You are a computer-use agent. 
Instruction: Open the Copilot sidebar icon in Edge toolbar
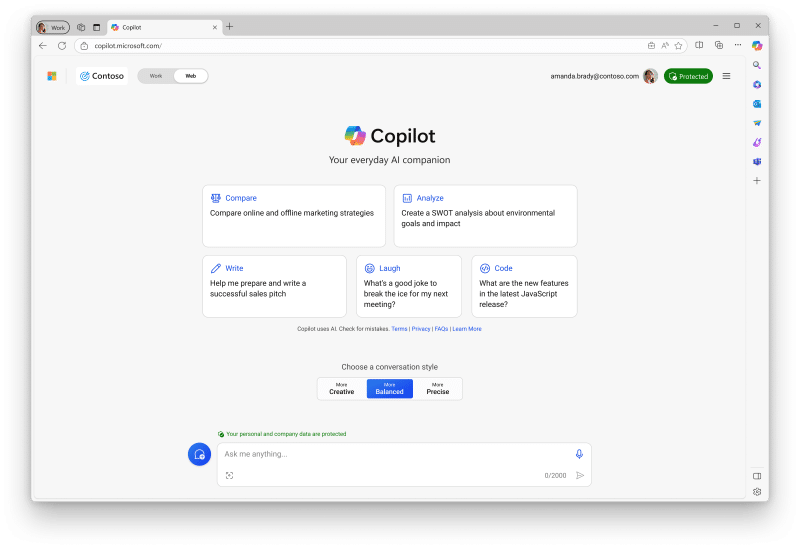pyautogui.click(x=757, y=45)
